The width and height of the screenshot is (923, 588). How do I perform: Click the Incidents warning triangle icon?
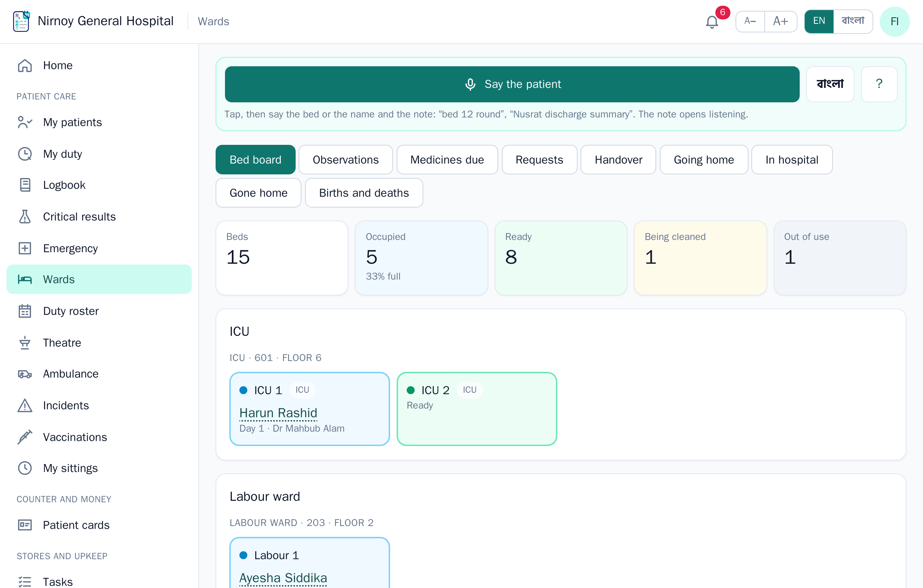pos(25,405)
